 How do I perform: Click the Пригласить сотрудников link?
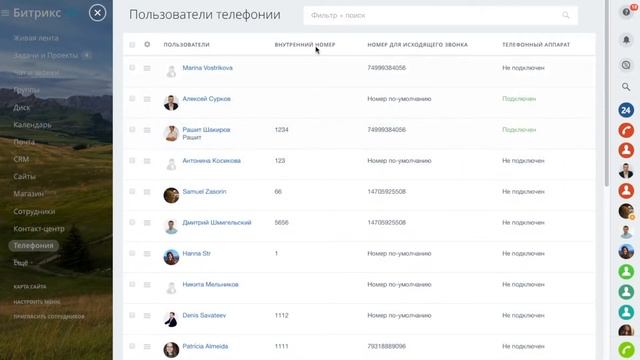[x=49, y=316]
